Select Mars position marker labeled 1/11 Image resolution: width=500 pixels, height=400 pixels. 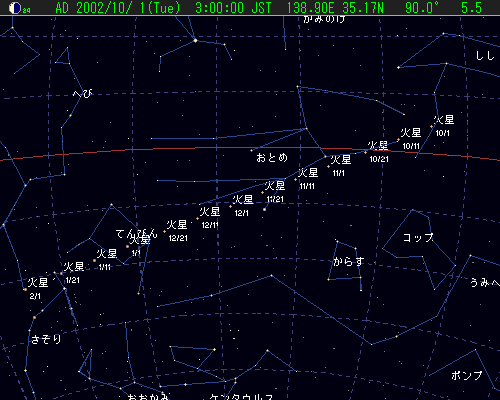tap(95, 260)
